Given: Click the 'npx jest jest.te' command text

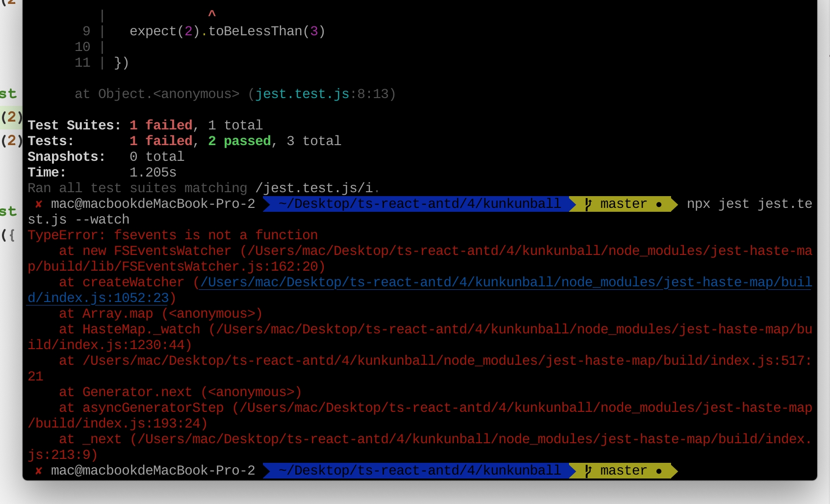Looking at the screenshot, I should coord(750,204).
